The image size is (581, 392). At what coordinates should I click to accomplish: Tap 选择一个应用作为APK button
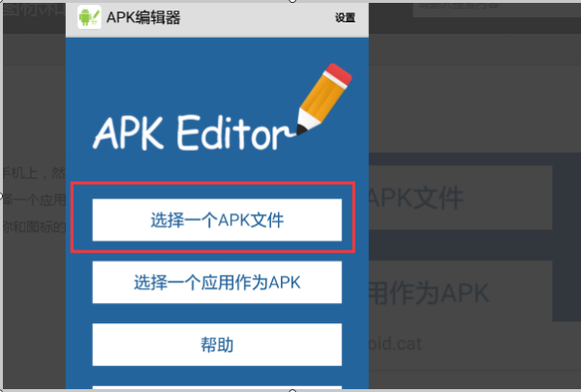click(217, 283)
